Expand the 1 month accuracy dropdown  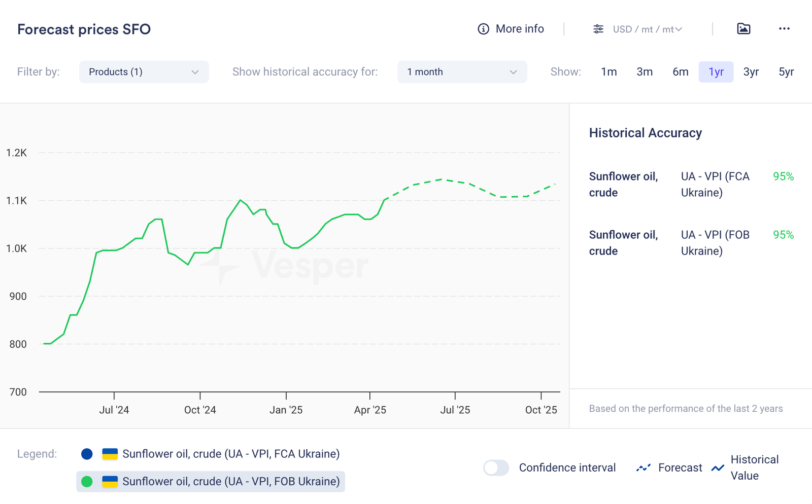click(462, 72)
